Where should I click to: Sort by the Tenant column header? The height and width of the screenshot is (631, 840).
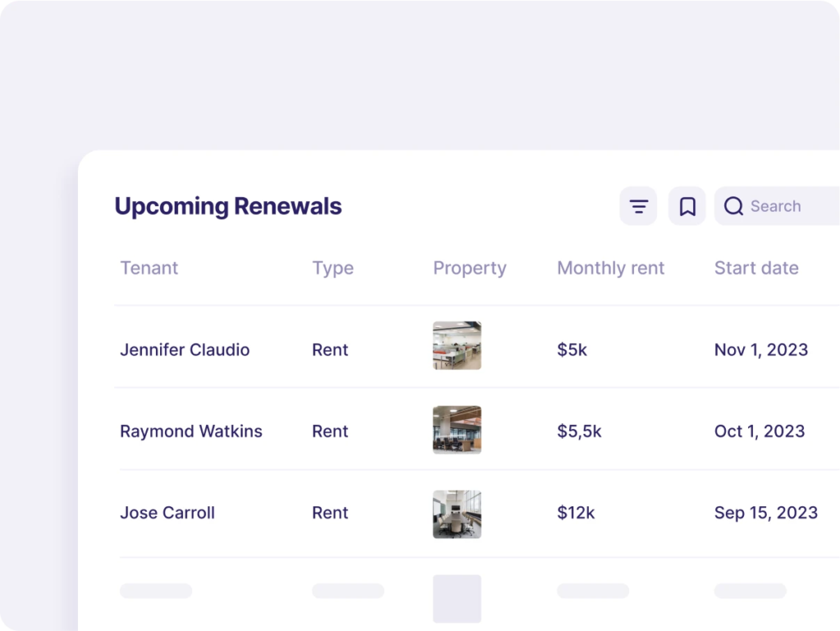[149, 267]
